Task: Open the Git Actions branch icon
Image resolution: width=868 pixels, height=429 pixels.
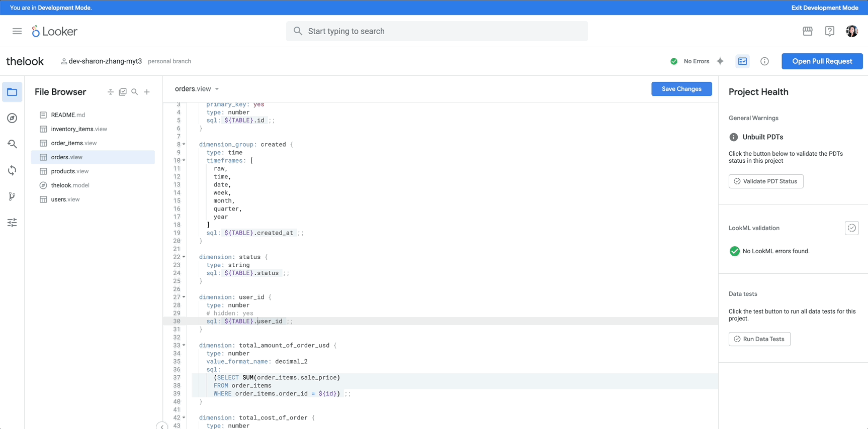Action: pos(12,196)
